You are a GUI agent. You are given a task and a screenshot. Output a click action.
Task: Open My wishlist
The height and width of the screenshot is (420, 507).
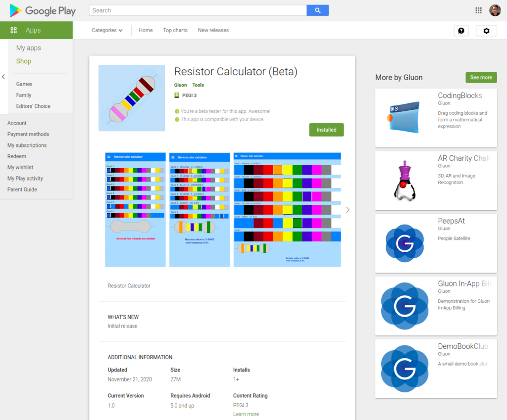click(20, 167)
